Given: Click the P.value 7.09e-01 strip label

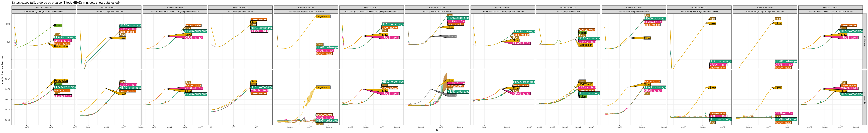Looking at the screenshot, I should pos(830,7).
